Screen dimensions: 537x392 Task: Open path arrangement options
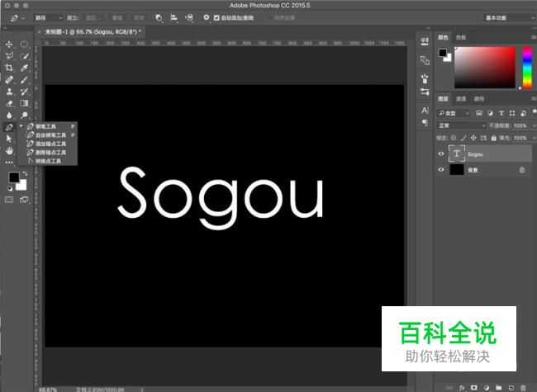click(x=189, y=18)
